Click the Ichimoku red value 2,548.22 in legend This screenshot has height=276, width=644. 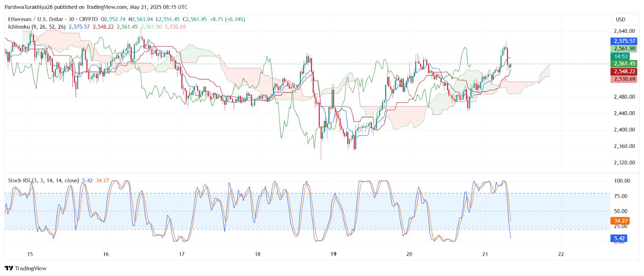pos(103,27)
